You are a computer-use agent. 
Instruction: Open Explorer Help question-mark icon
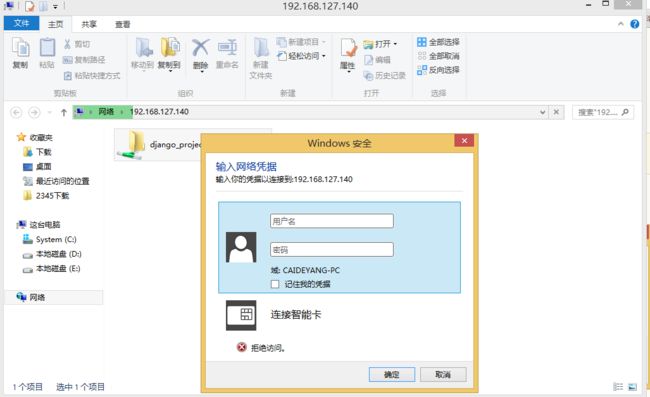(x=635, y=24)
